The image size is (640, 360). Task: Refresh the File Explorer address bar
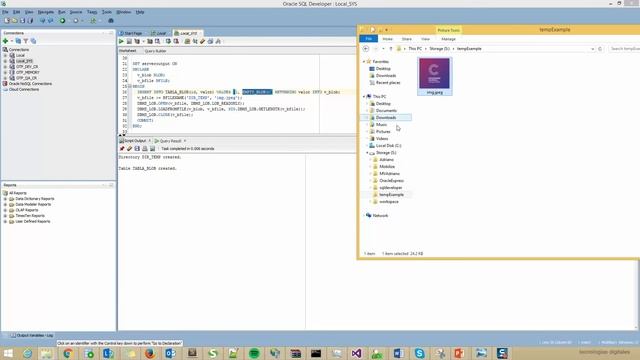(x=600, y=49)
